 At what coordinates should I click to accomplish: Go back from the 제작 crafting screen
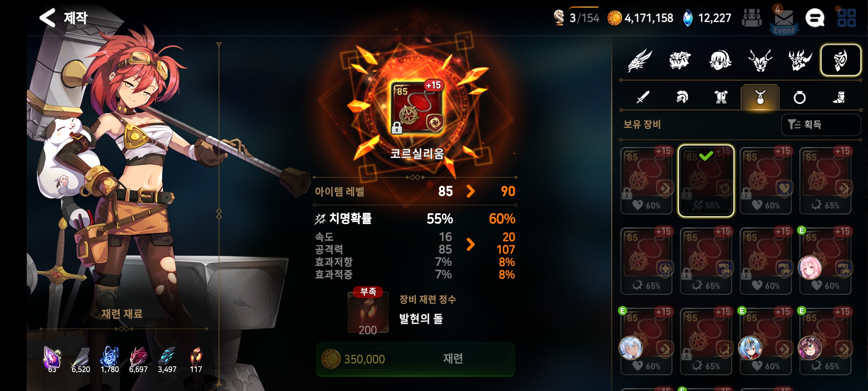pyautogui.click(x=48, y=18)
